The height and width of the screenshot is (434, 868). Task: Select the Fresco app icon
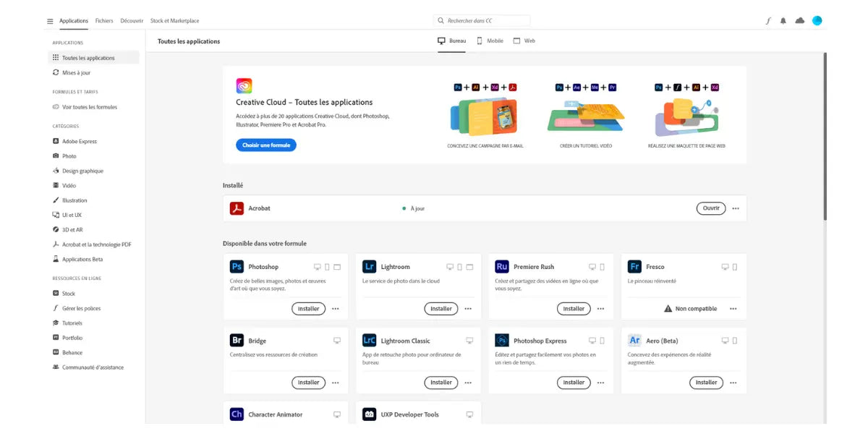click(x=634, y=266)
